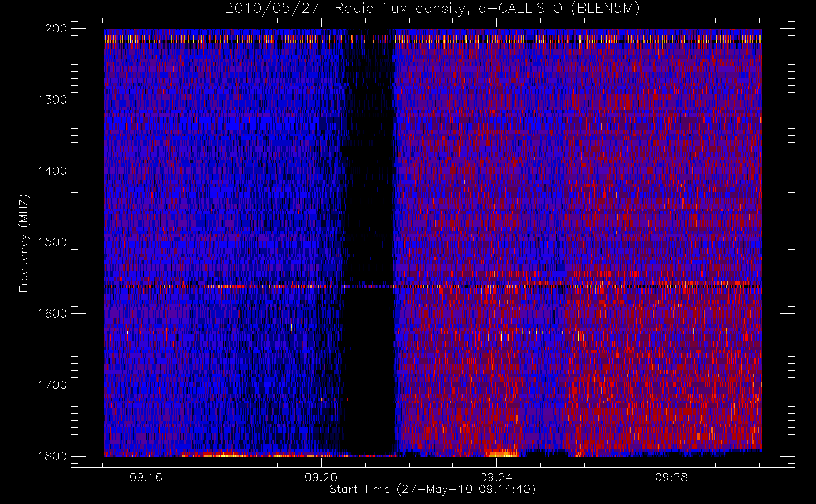Click the interference line near 1560 MHz
The image size is (816, 504).
(x=433, y=286)
